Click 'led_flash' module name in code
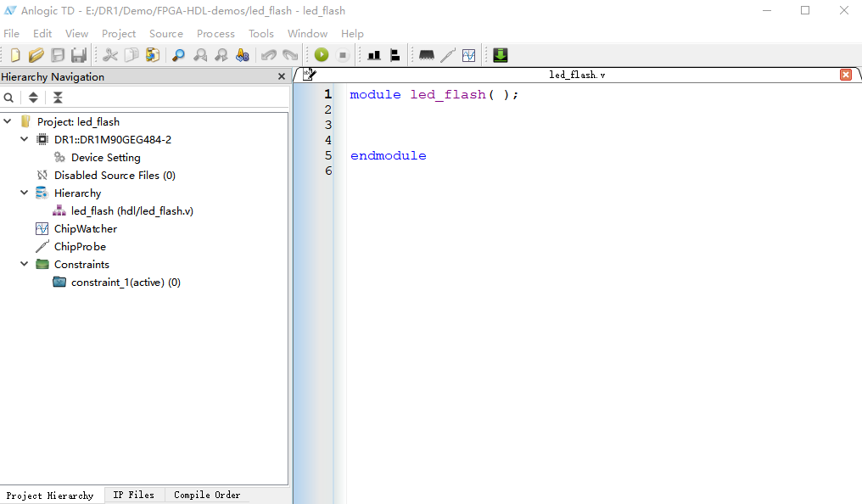The width and height of the screenshot is (862, 504). click(448, 94)
